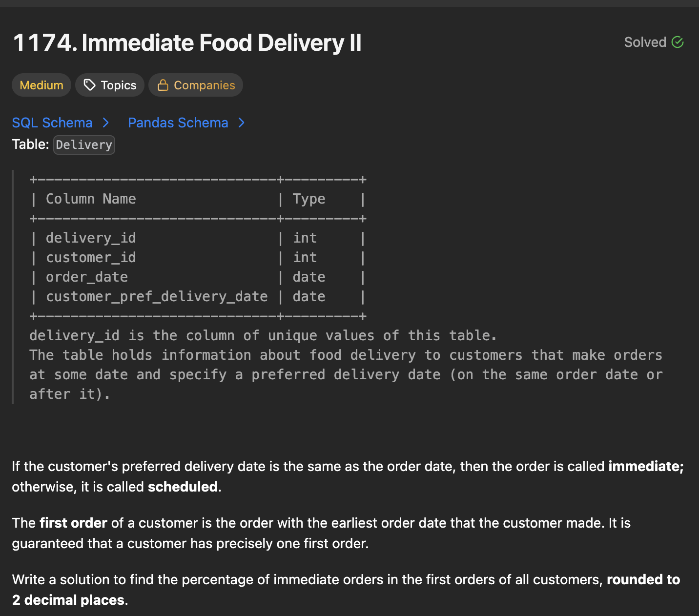699x616 pixels.
Task: Expand the Pandas Schema section
Action: click(x=178, y=123)
